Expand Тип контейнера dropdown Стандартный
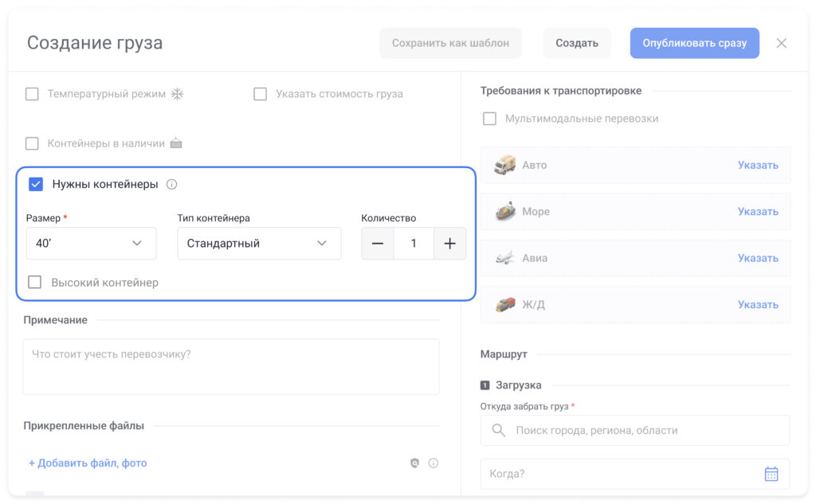 tap(259, 244)
